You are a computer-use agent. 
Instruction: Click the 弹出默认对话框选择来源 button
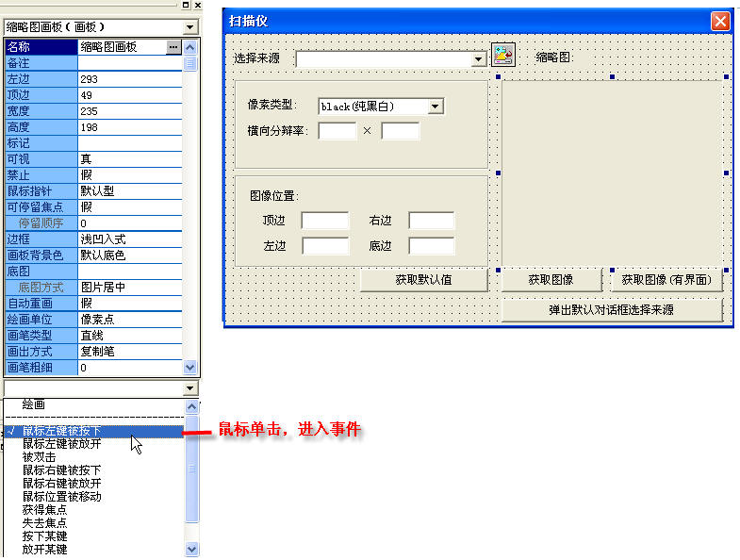(x=612, y=309)
